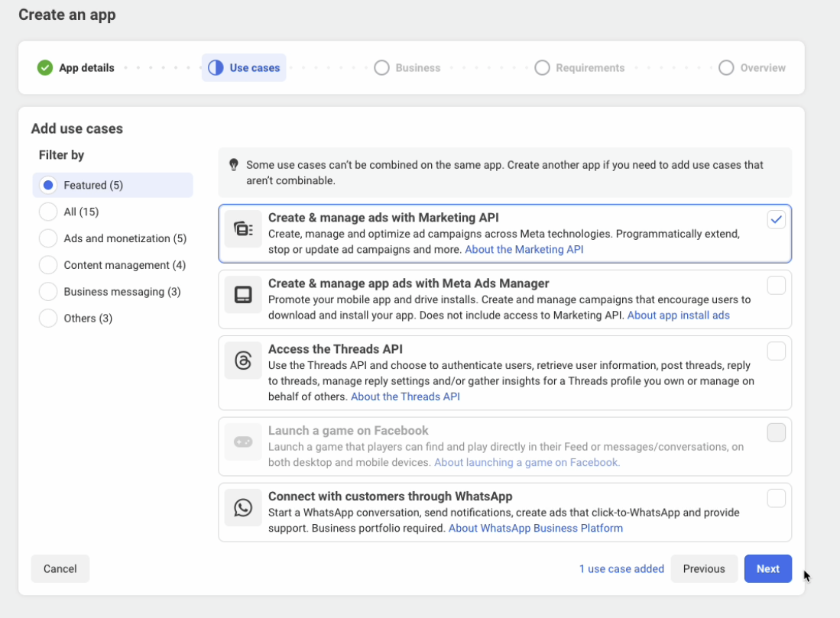840x618 pixels.
Task: Check the Connect through WhatsApp checkbox
Action: (776, 499)
